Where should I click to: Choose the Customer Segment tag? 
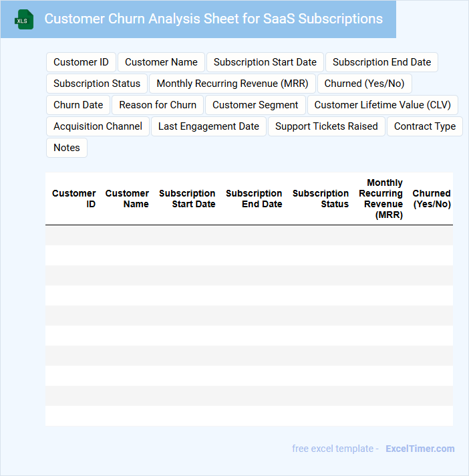point(255,105)
